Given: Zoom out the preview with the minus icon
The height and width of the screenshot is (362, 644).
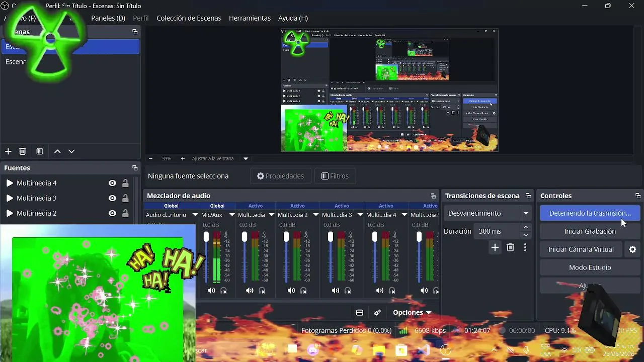Looking at the screenshot, I should [x=150, y=158].
